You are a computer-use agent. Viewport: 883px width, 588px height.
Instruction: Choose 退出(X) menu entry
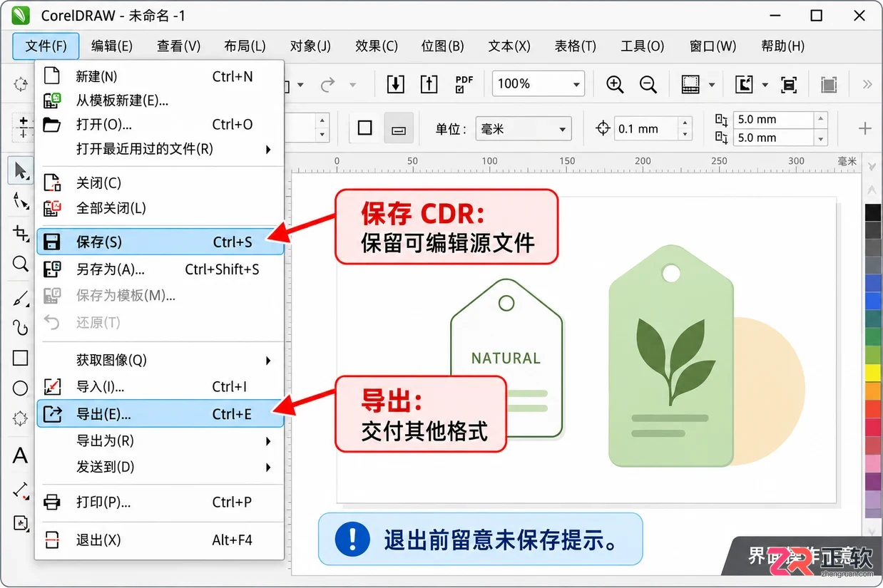[160, 540]
